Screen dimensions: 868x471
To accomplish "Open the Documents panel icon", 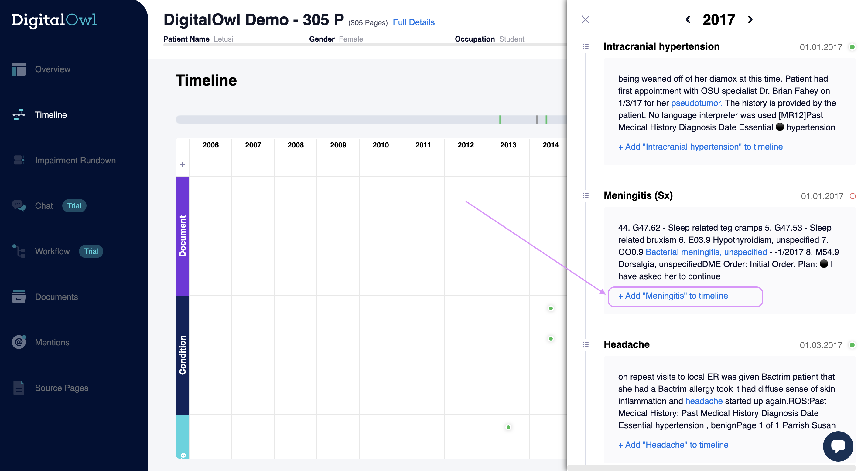I will [17, 296].
